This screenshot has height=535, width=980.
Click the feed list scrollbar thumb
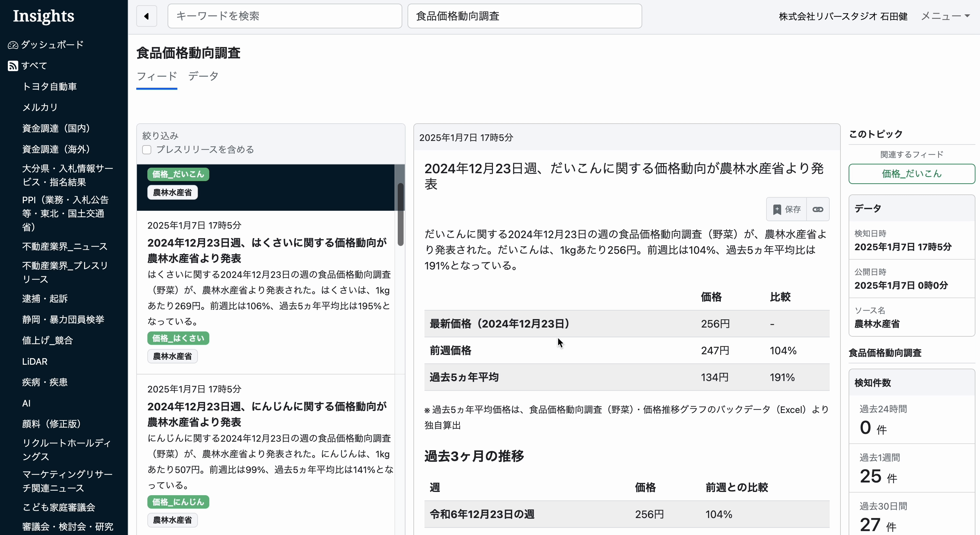400,214
